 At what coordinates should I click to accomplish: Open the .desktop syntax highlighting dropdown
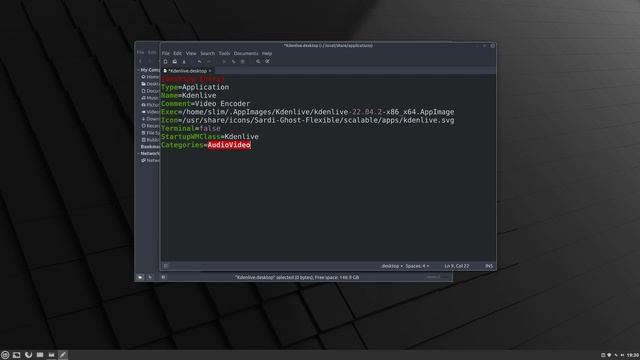pyautogui.click(x=391, y=266)
